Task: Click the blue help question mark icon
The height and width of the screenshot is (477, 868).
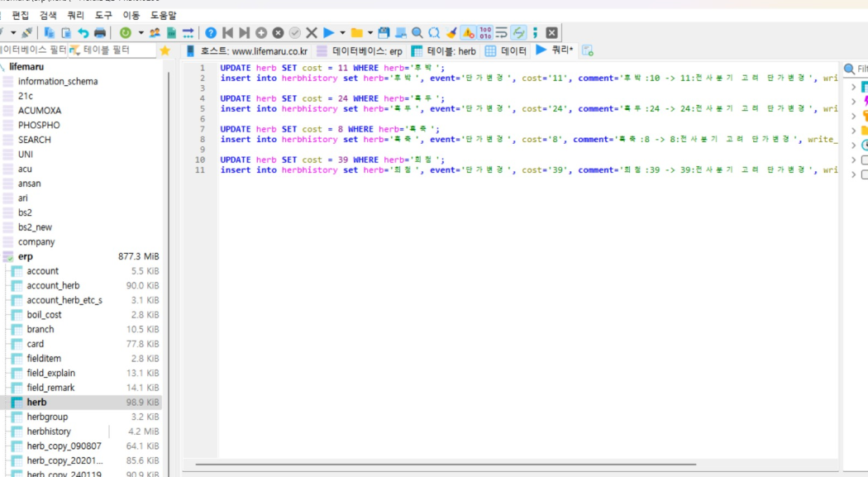Action: [x=210, y=32]
